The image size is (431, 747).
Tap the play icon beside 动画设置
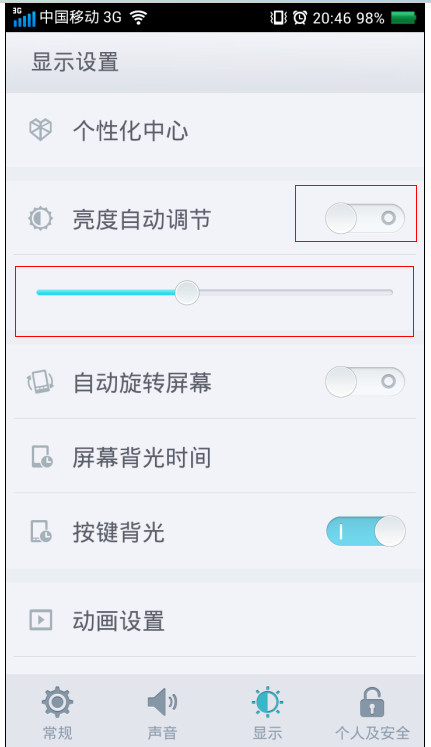pos(41,620)
